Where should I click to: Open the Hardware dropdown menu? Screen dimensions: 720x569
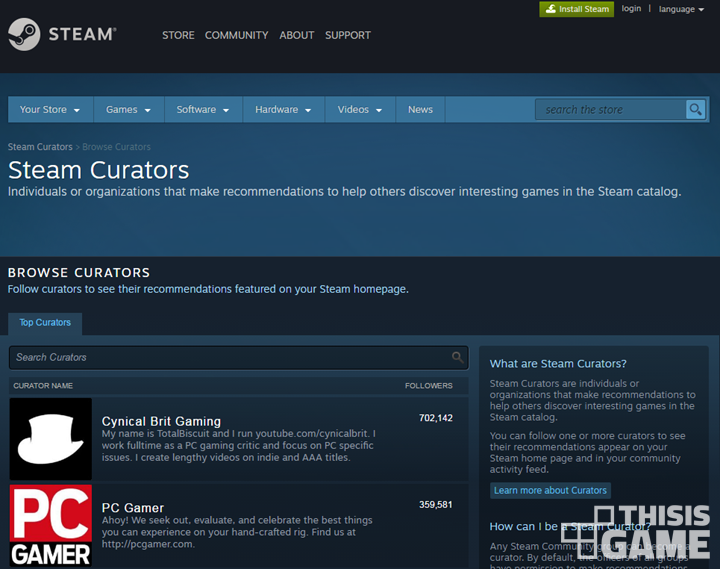click(x=283, y=109)
